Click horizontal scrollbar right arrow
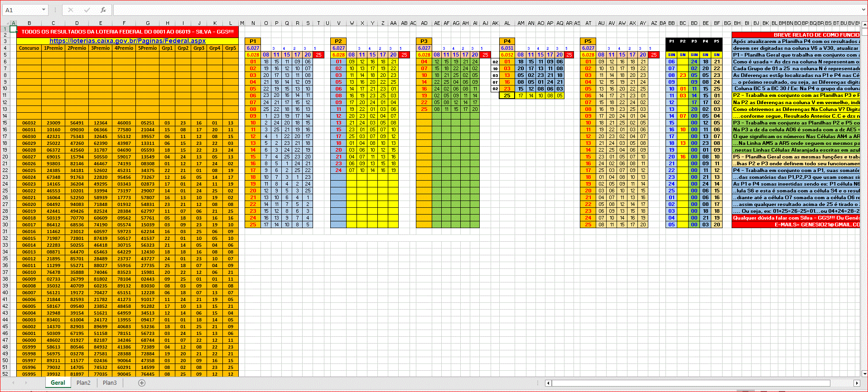This screenshot has height=392, width=868. (856, 383)
